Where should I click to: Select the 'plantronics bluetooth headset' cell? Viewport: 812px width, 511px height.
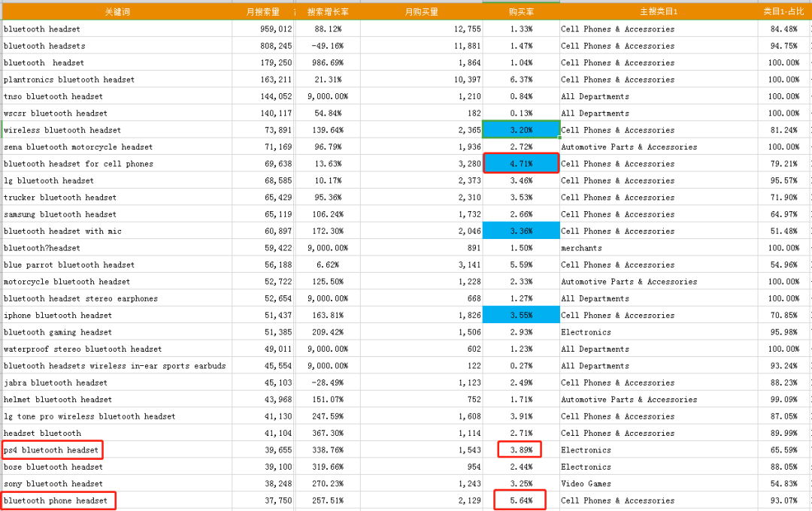point(69,80)
